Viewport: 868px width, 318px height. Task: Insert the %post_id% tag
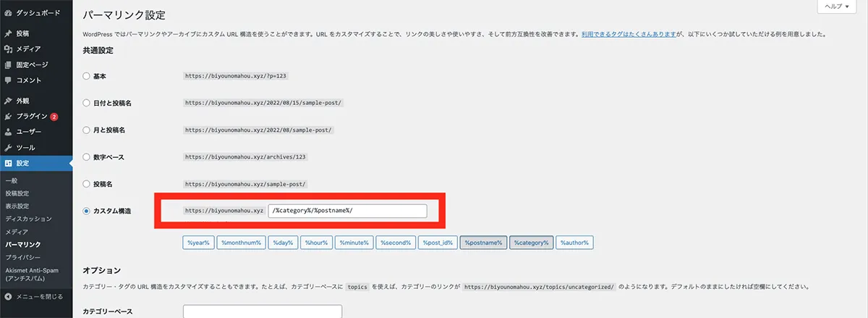click(x=438, y=243)
